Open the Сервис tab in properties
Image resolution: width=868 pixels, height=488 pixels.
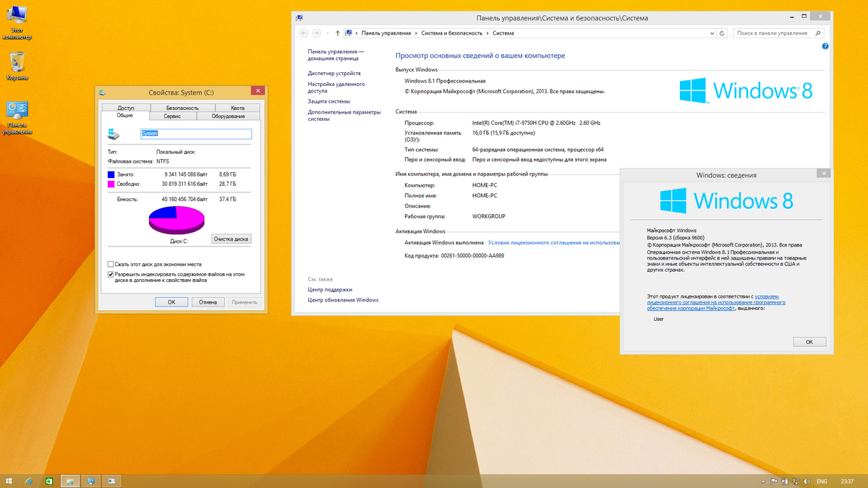(x=172, y=116)
